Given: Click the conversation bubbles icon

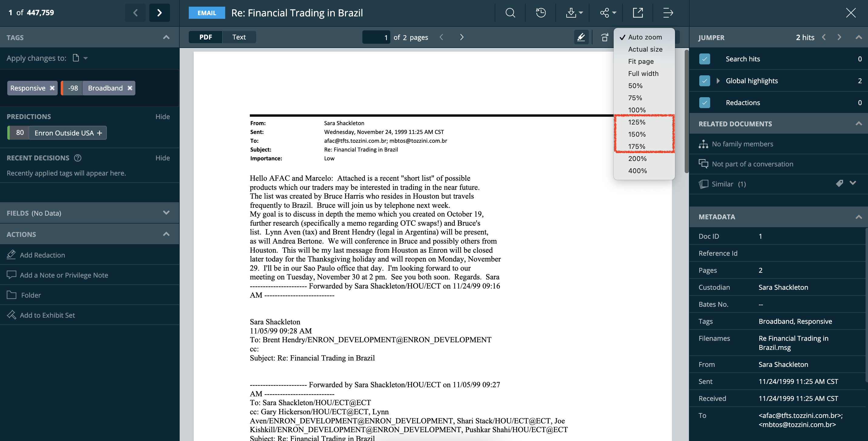Looking at the screenshot, I should click(x=703, y=164).
